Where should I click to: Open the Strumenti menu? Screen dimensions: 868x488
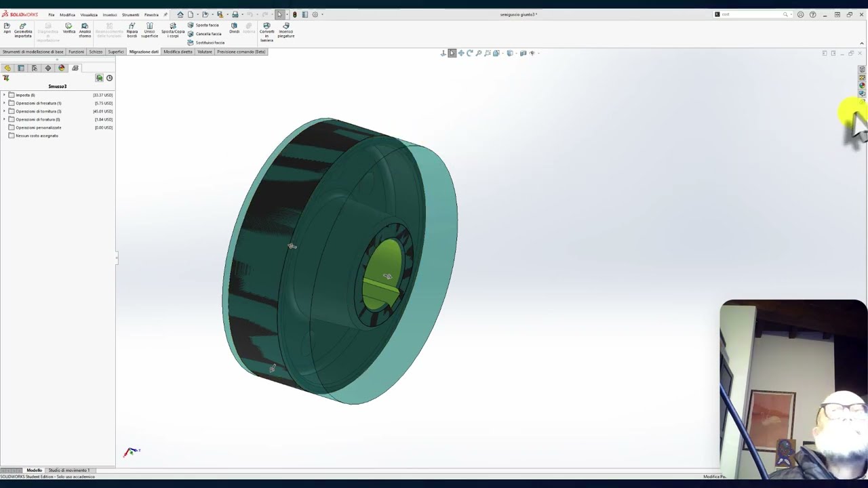[130, 14]
